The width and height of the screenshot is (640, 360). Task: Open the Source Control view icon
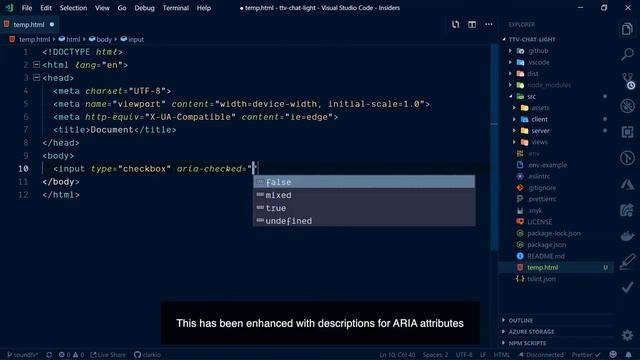point(628,80)
